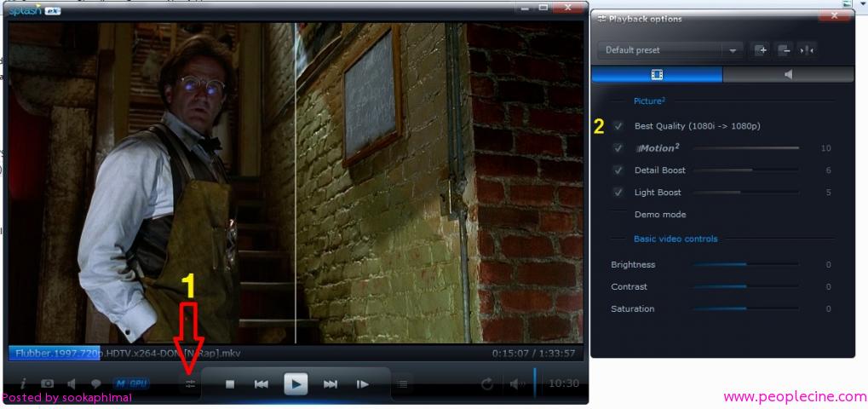The width and height of the screenshot is (868, 409).
Task: Close the Splash player window
Action: click(568, 8)
